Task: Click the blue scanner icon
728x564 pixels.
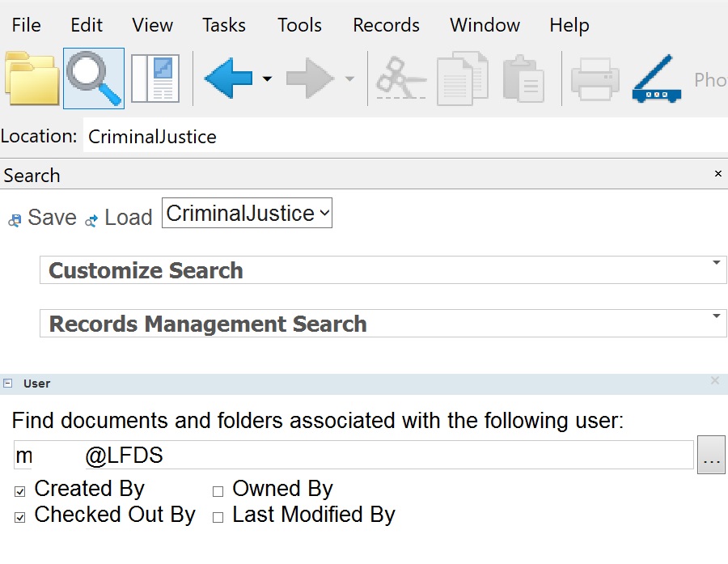Action: 656,78
